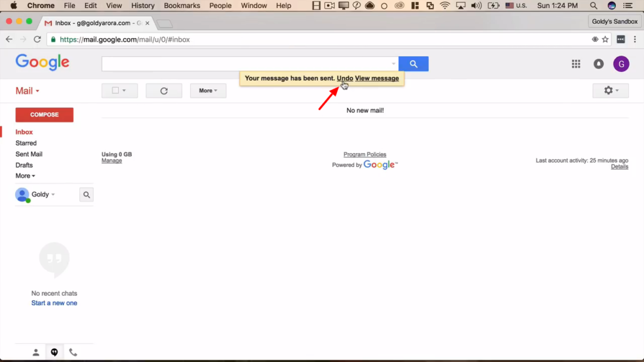Click the Chrome address bar URL
644x362 pixels.
(125, 39)
